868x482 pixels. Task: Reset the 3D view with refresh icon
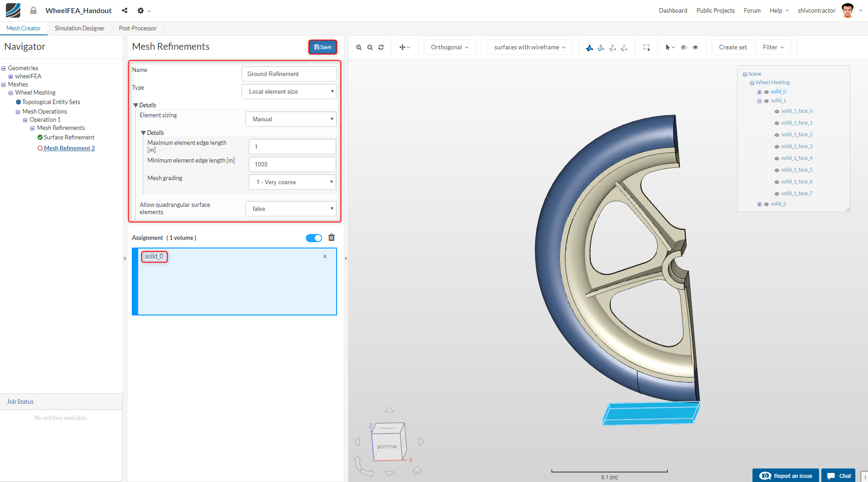381,48
